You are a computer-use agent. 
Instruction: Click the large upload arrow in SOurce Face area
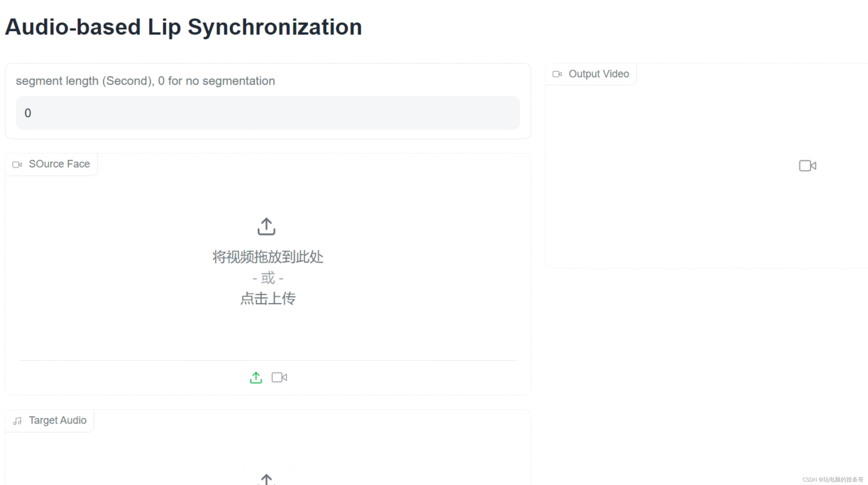(x=267, y=227)
